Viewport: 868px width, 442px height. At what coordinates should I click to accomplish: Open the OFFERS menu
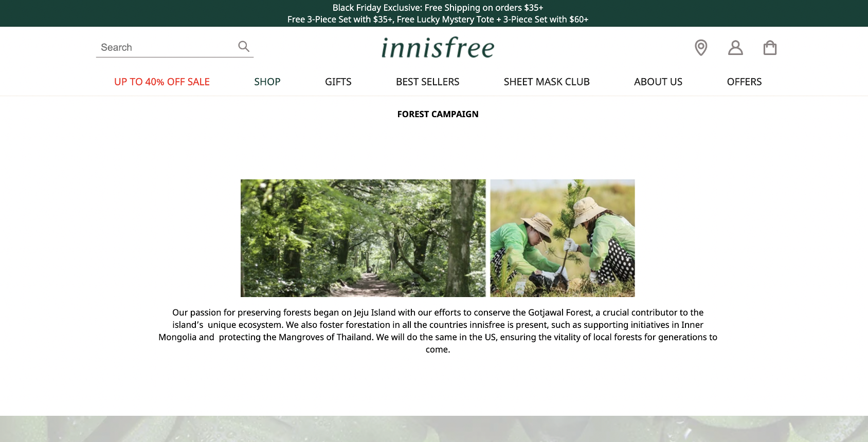(744, 82)
